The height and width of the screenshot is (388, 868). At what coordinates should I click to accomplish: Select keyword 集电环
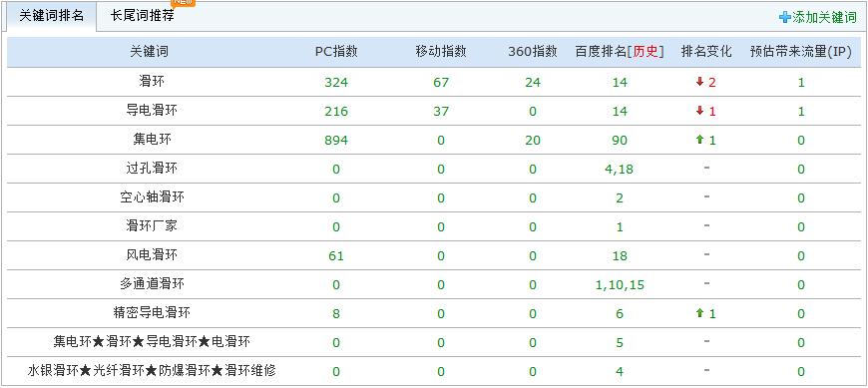coord(152,139)
